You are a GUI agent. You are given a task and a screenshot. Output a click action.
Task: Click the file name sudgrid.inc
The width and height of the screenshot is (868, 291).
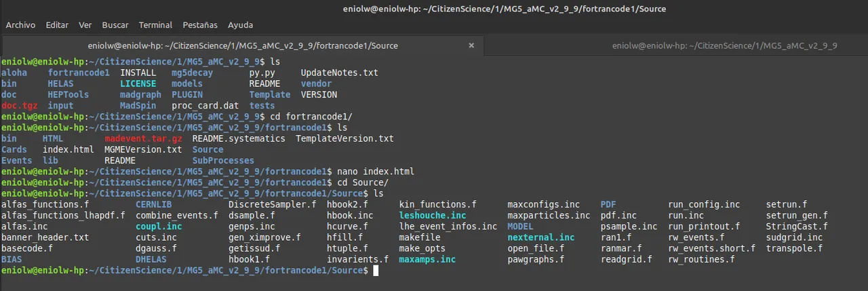794,237
